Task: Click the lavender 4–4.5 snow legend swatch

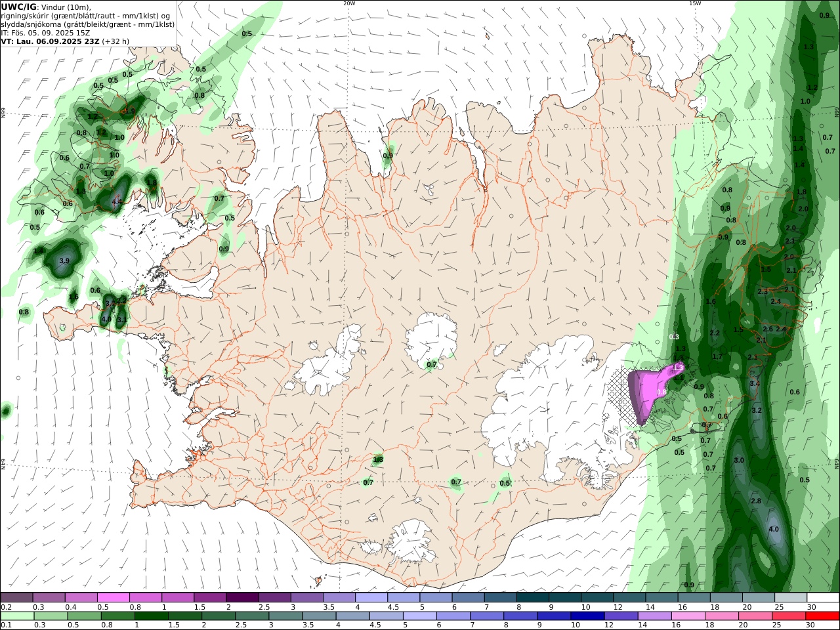Action: click(x=371, y=597)
